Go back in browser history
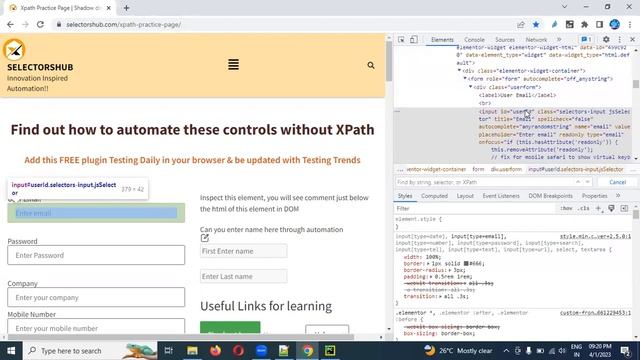Image resolution: width=640 pixels, height=360 pixels. (10, 24)
